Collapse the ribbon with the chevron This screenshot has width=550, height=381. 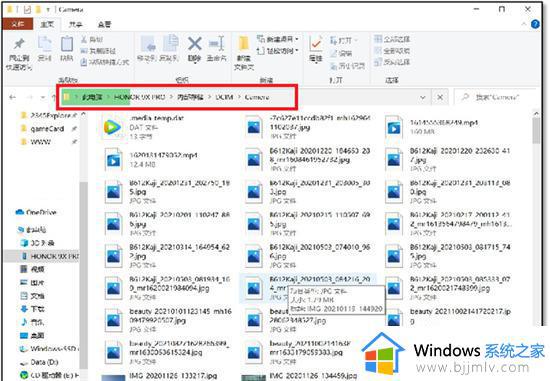point(524,24)
